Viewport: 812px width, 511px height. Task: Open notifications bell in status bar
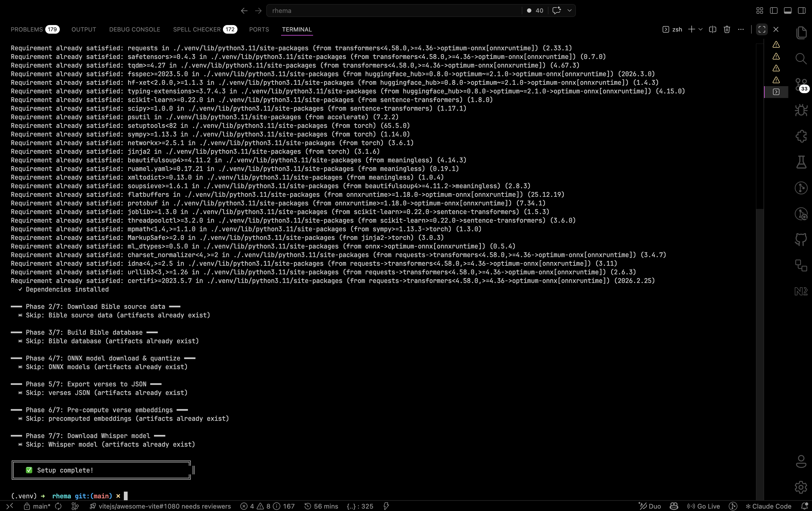point(804,506)
